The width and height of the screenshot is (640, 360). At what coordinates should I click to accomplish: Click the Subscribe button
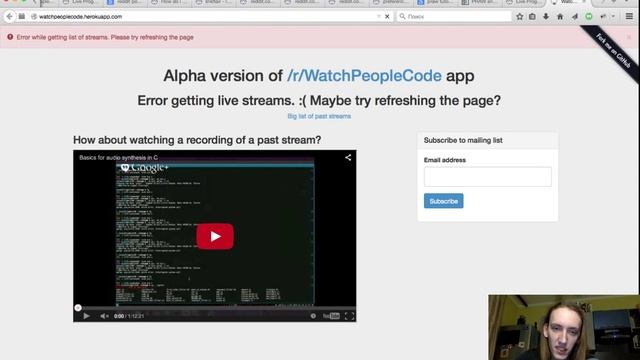pyautogui.click(x=443, y=201)
